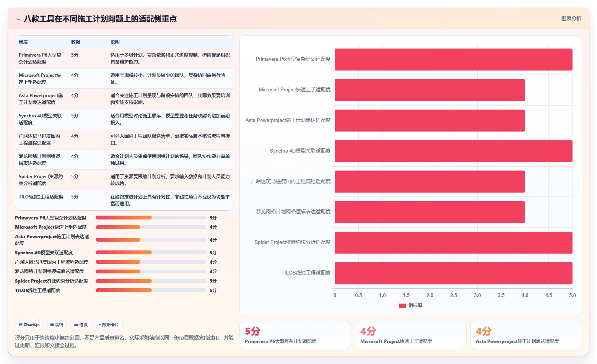Select the 数据卡片 tag chip
597x364 pixels.
click(x=109, y=325)
